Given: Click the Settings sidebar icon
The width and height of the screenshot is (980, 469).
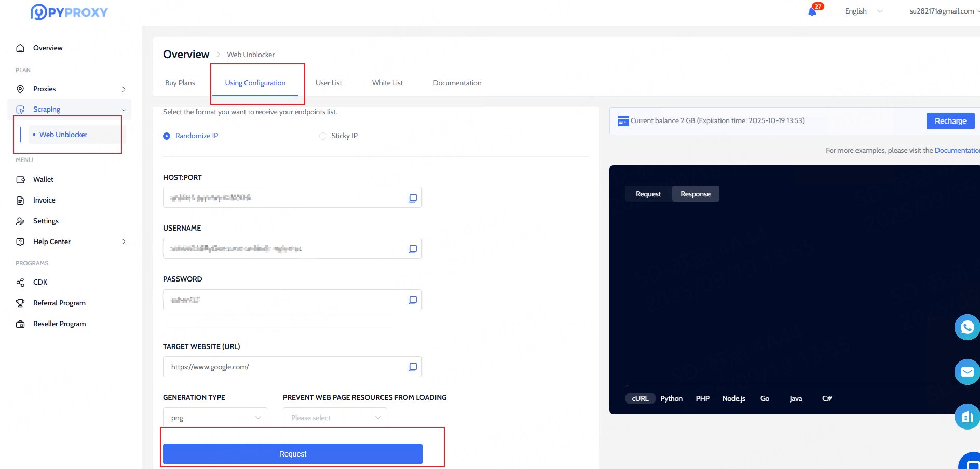Looking at the screenshot, I should pyautogui.click(x=20, y=221).
